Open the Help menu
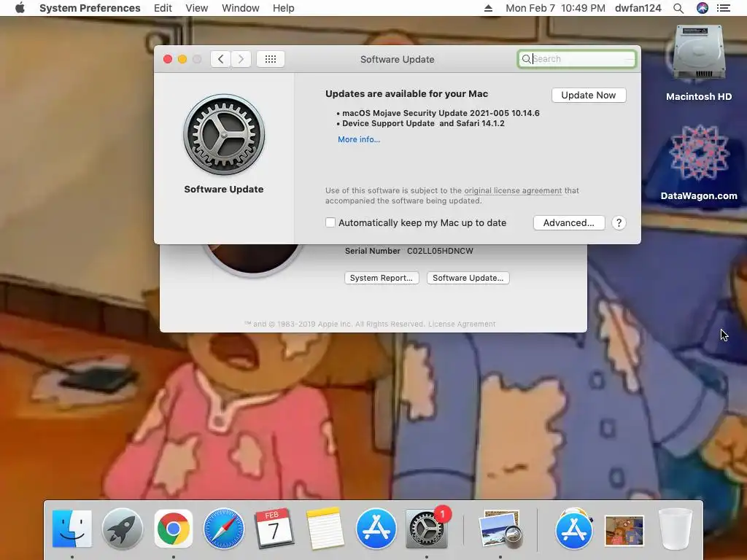747x560 pixels. (284, 8)
